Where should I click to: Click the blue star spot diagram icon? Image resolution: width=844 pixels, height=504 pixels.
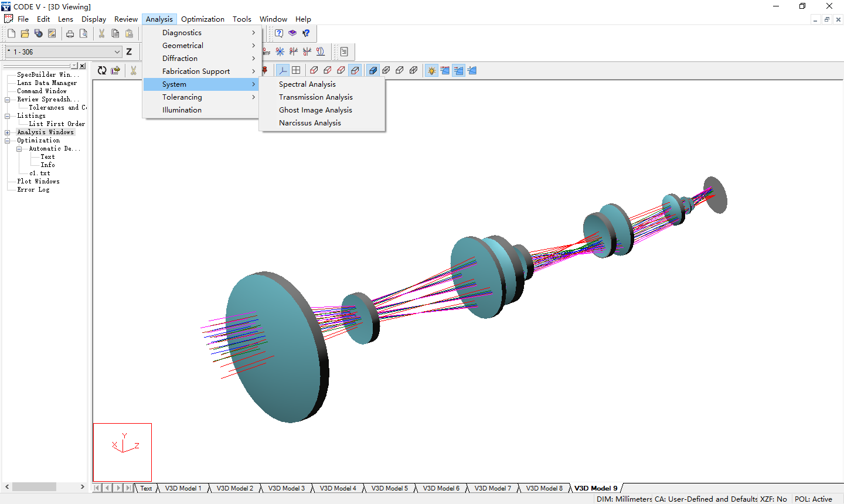(280, 52)
